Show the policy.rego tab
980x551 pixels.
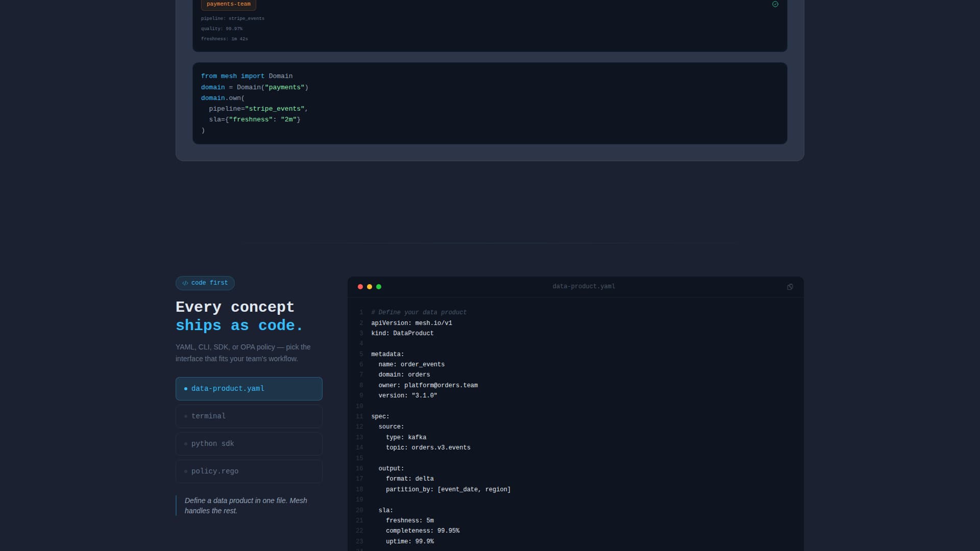click(x=249, y=471)
